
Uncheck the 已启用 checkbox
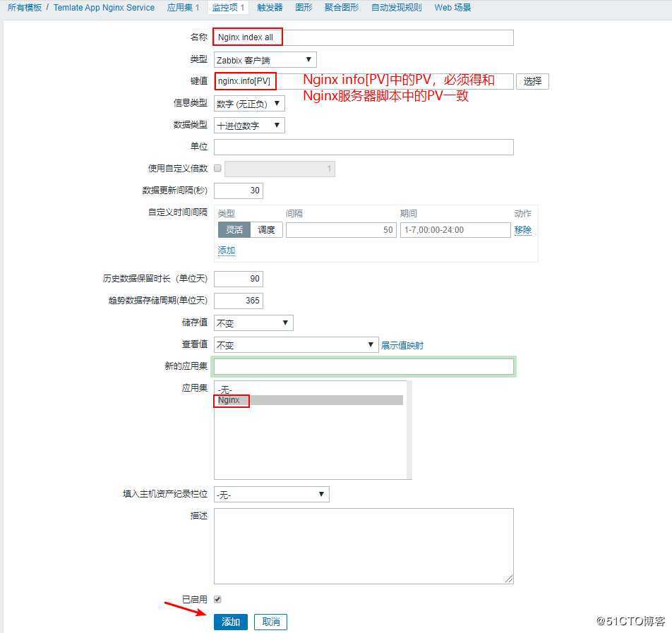[x=217, y=598]
